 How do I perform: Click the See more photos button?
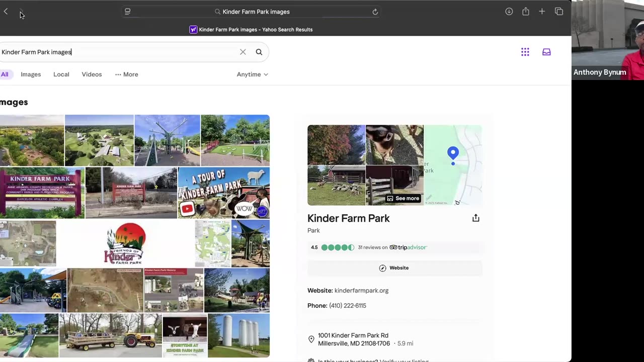(403, 198)
